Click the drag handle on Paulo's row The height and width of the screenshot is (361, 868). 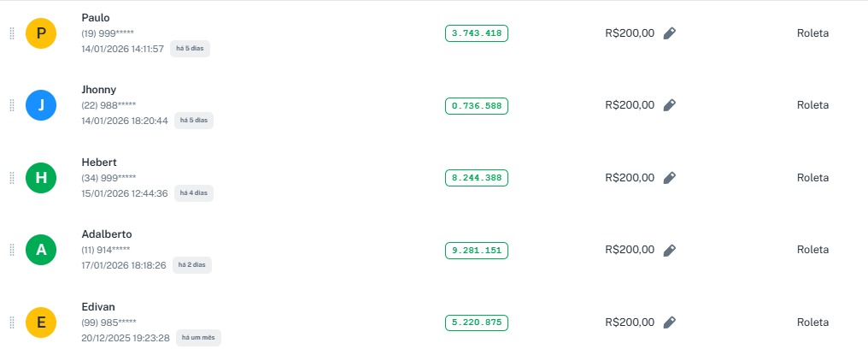pyautogui.click(x=12, y=33)
